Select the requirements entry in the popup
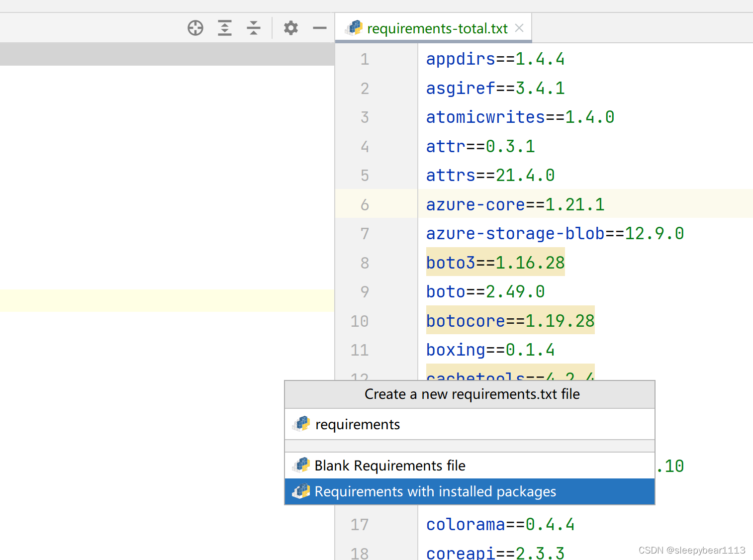 click(357, 424)
